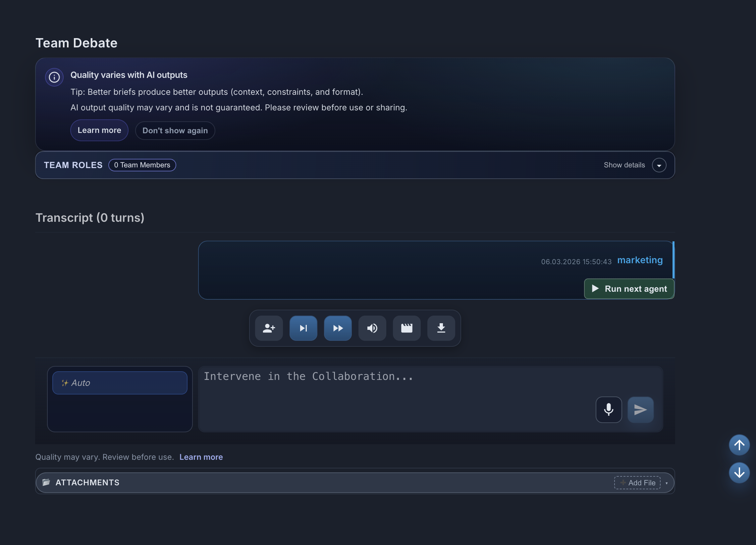The height and width of the screenshot is (545, 756).
Task: Select the fast forward icon
Action: (338, 328)
